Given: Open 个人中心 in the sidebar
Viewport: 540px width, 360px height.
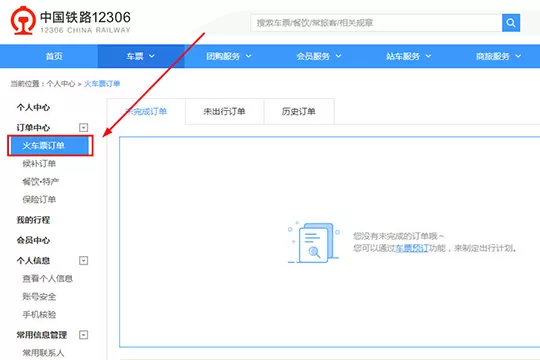Looking at the screenshot, I should pyautogui.click(x=33, y=107).
